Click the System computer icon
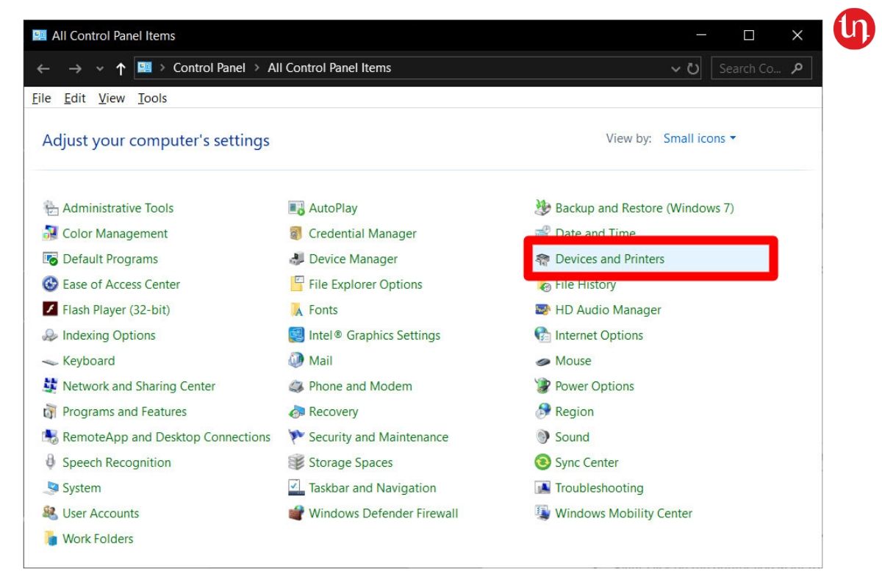 click(51, 488)
